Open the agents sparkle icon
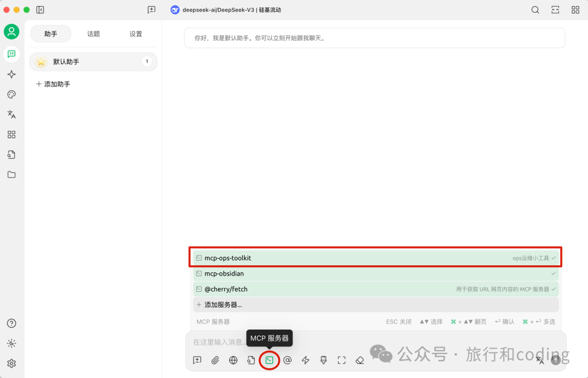Screen dimensions: 588x378 coord(11,74)
